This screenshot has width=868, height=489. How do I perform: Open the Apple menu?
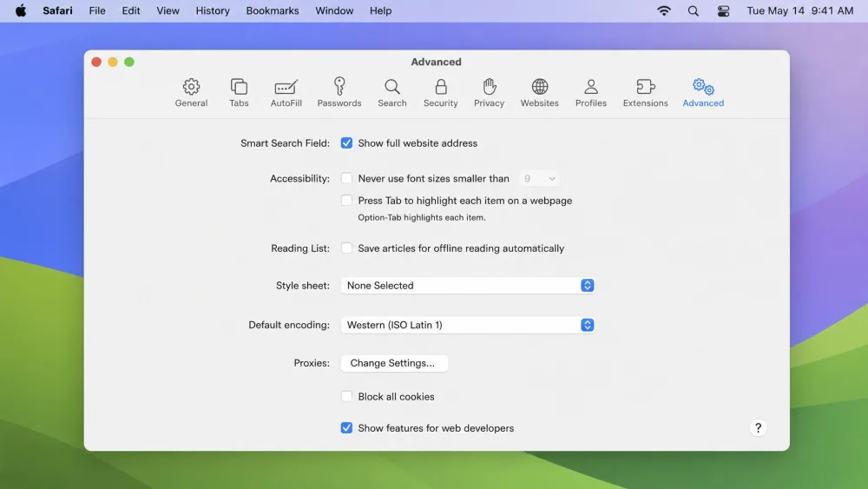tap(21, 10)
